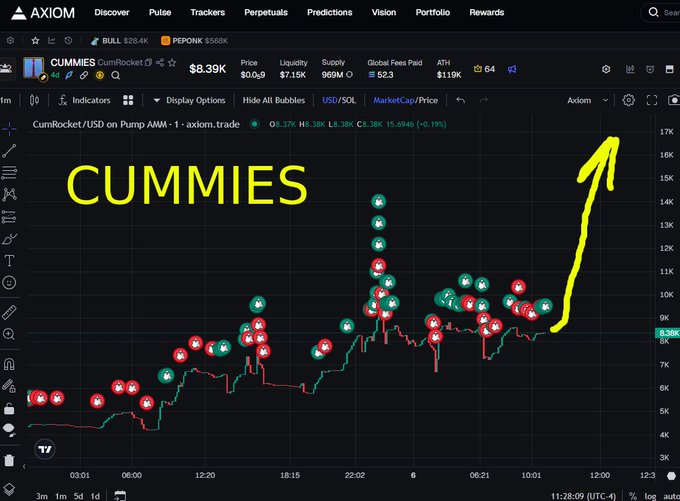Open Rewards page
Viewport: 680px width, 501px height.
click(x=486, y=13)
